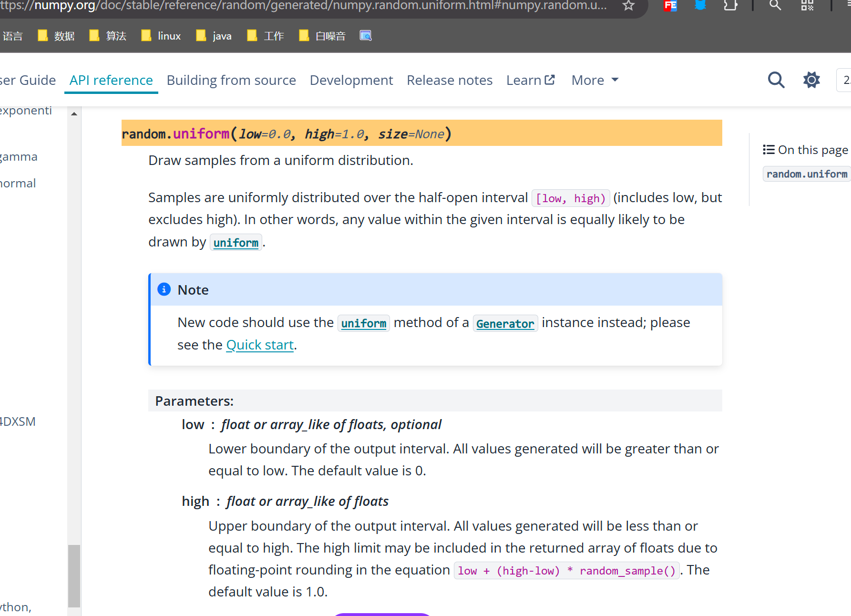Select the API reference tab
Image resolution: width=851 pixels, height=616 pixels.
[x=111, y=80]
